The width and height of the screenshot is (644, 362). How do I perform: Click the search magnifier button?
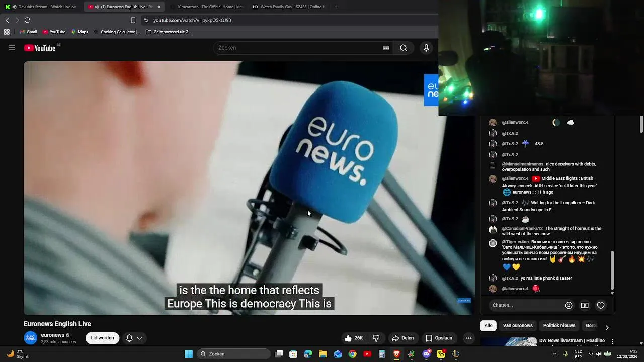(x=404, y=48)
